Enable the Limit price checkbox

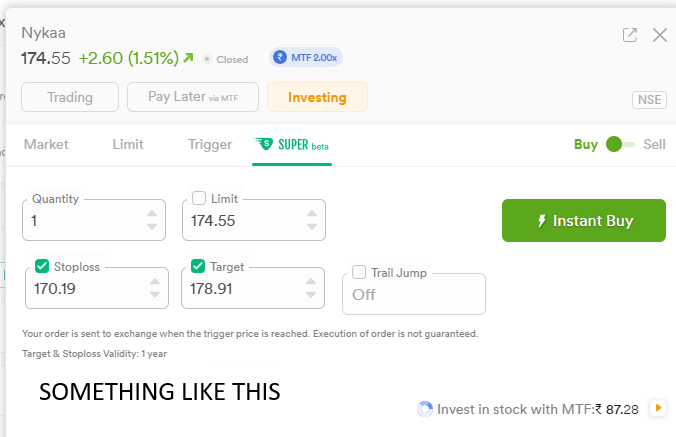coord(199,198)
